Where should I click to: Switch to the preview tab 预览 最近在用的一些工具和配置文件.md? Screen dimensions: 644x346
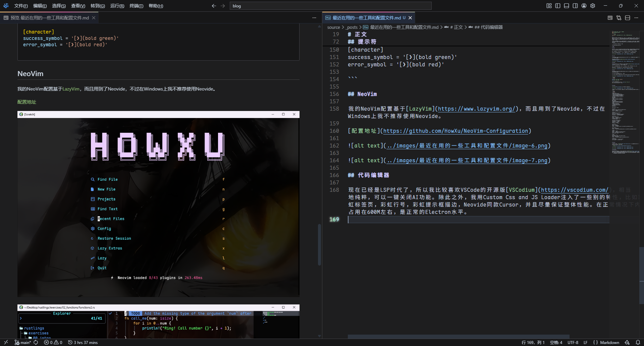[49, 18]
